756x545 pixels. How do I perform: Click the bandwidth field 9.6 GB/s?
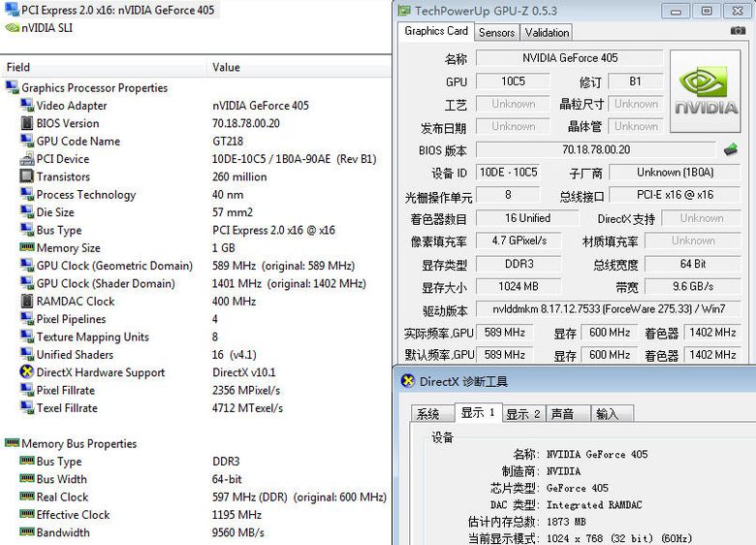(692, 286)
